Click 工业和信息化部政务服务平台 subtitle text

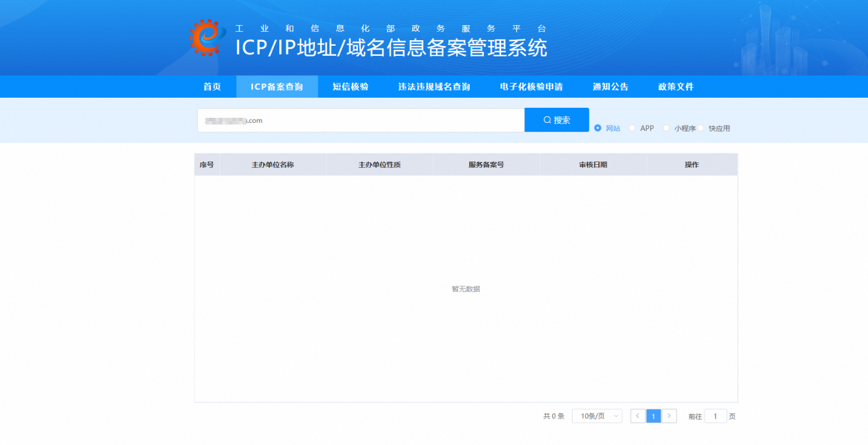tap(390, 28)
